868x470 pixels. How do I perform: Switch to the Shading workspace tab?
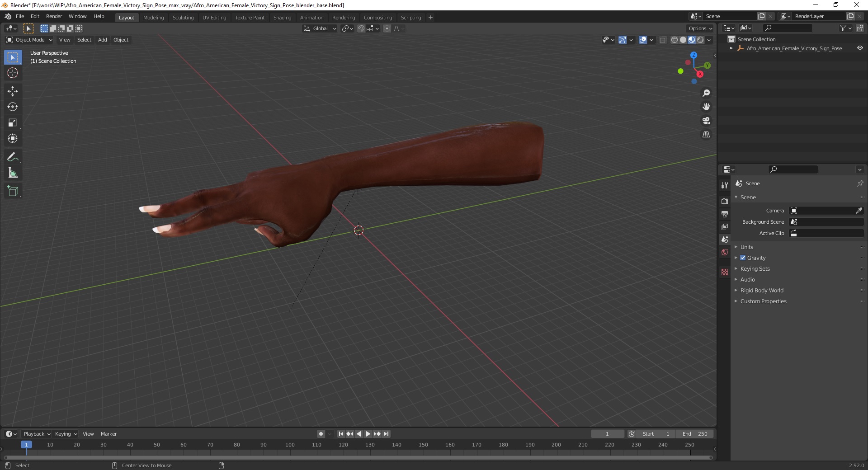282,18
